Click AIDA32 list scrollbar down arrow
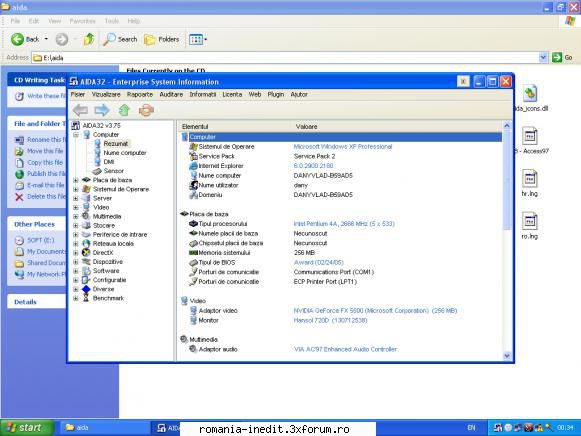Image resolution: width=581 pixels, height=436 pixels. click(x=507, y=356)
